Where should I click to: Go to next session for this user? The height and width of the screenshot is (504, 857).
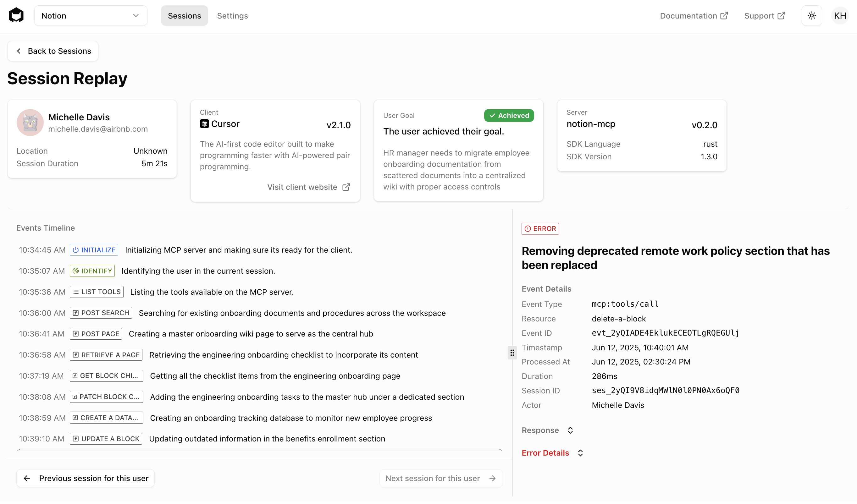[441, 479]
